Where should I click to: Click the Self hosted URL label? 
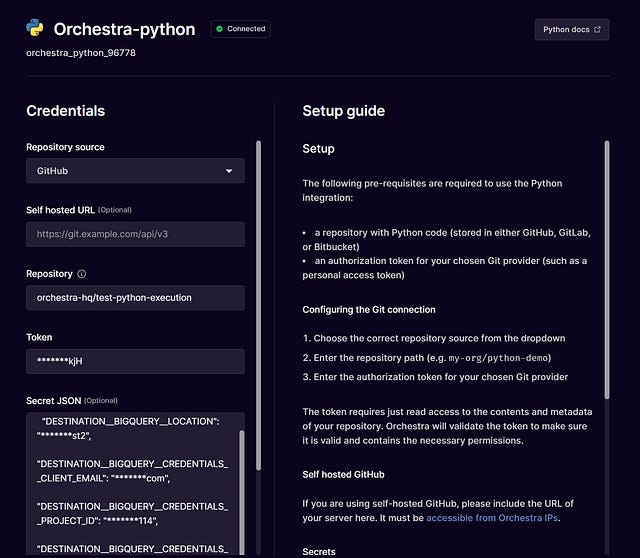coord(60,210)
